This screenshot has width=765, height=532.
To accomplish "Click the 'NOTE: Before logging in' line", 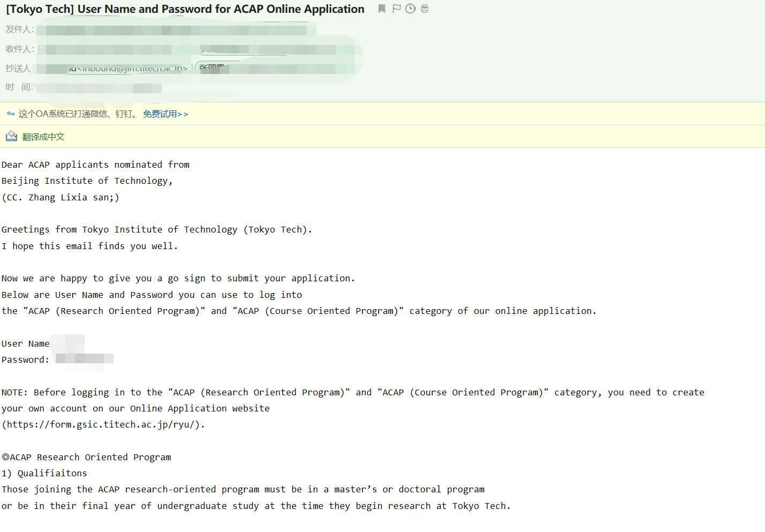I will (353, 392).
